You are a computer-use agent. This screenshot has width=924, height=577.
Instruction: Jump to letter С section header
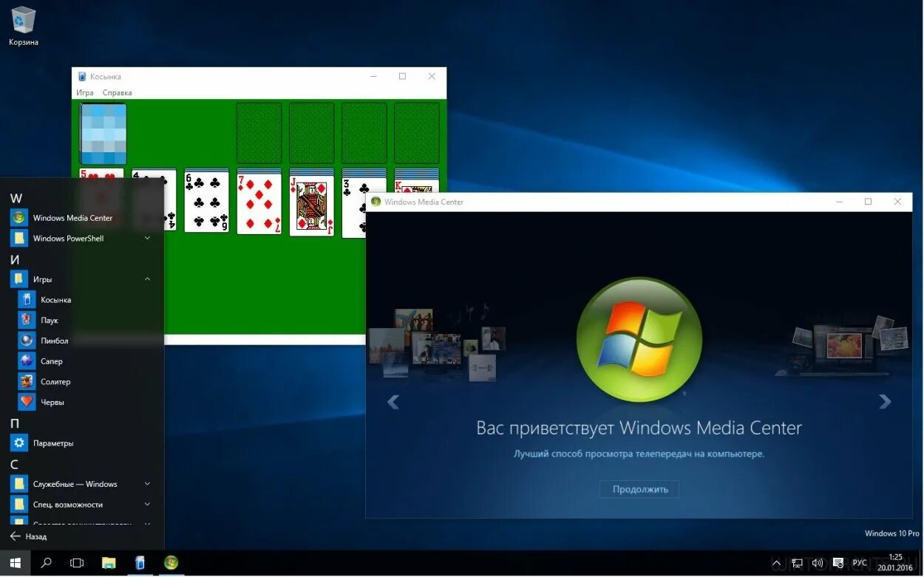coord(14,464)
